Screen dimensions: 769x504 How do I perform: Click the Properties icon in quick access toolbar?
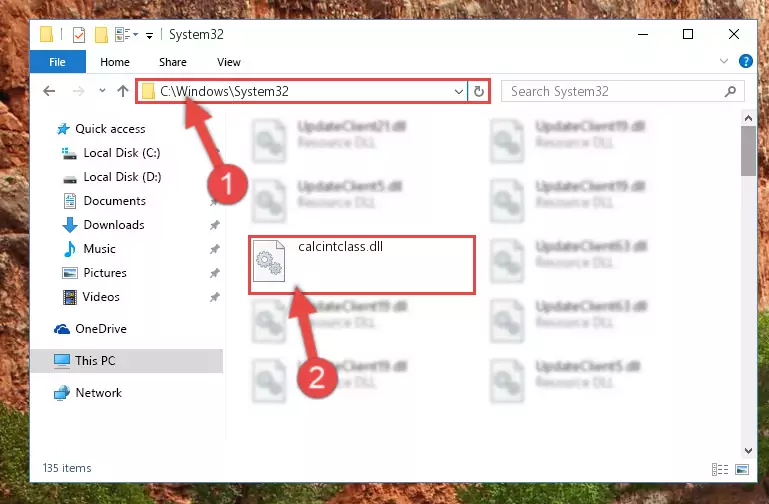[78, 35]
